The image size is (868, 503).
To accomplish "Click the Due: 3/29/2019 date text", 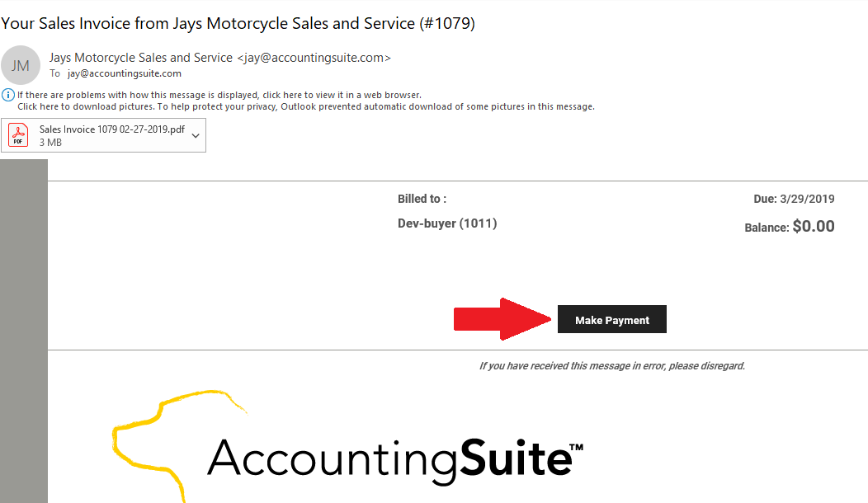I will click(x=794, y=199).
